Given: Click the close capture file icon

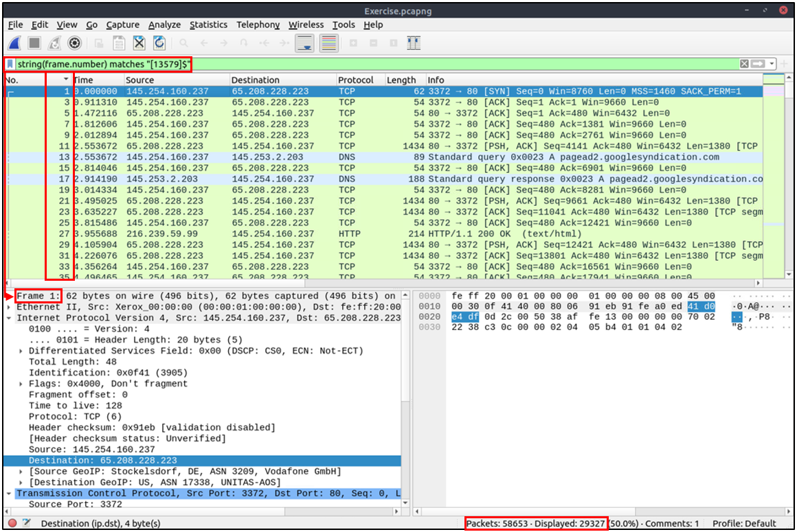Looking at the screenshot, I should (x=139, y=43).
